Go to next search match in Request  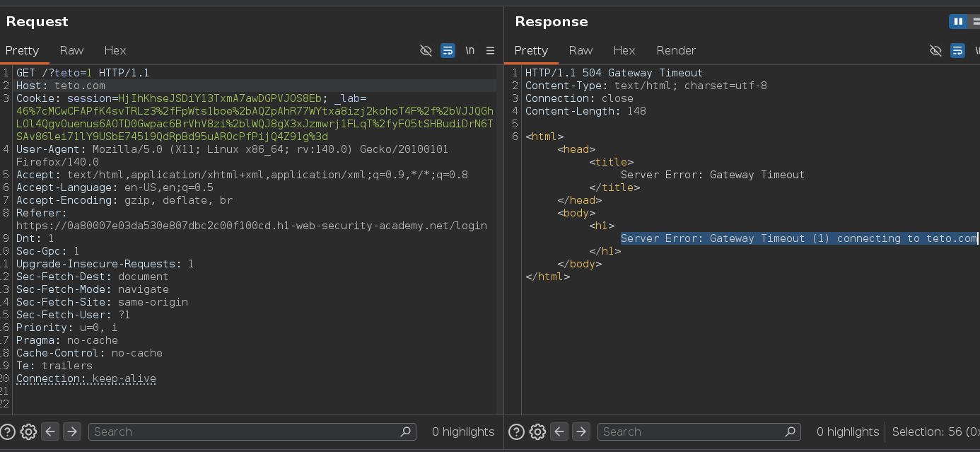[x=71, y=431]
